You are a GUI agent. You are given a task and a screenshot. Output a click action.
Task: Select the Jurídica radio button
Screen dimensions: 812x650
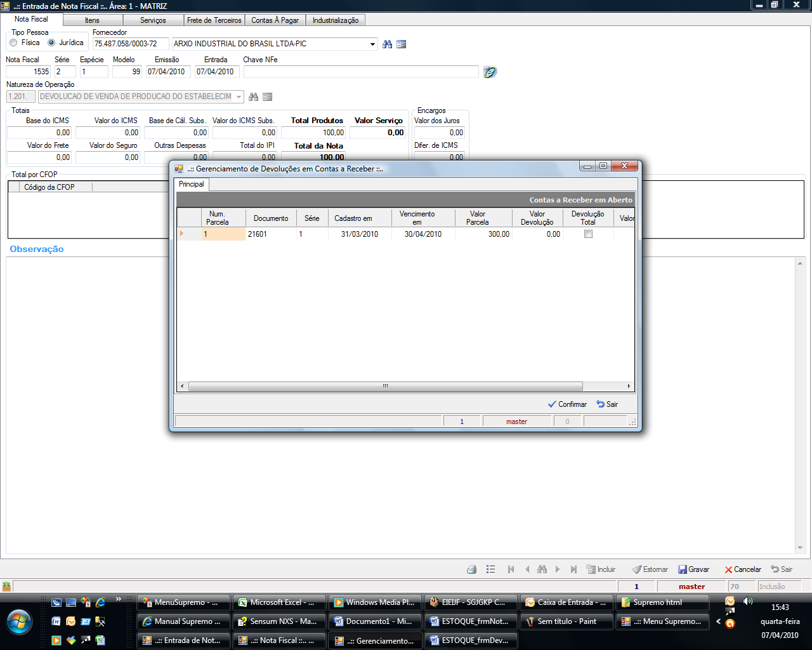(51, 43)
